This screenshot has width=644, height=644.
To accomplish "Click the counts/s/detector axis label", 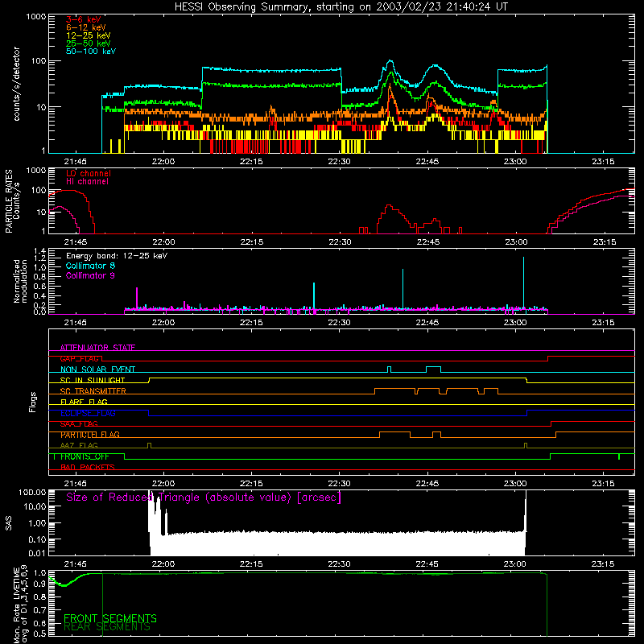I will [16, 84].
